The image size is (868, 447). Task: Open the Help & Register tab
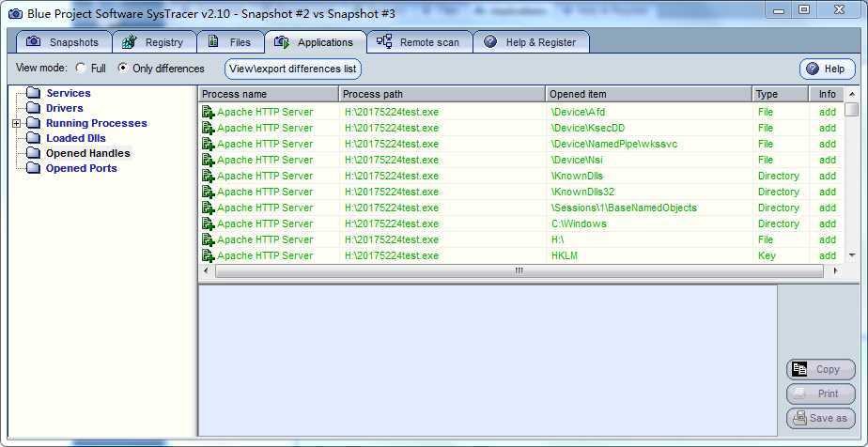531,42
